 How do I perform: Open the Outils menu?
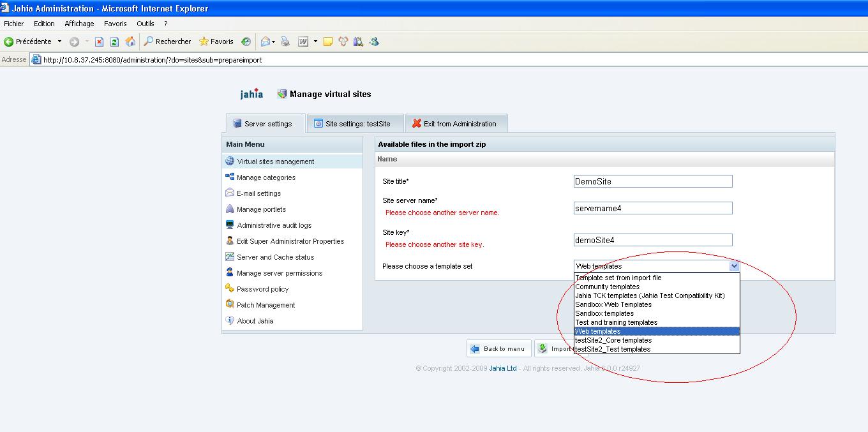(146, 24)
